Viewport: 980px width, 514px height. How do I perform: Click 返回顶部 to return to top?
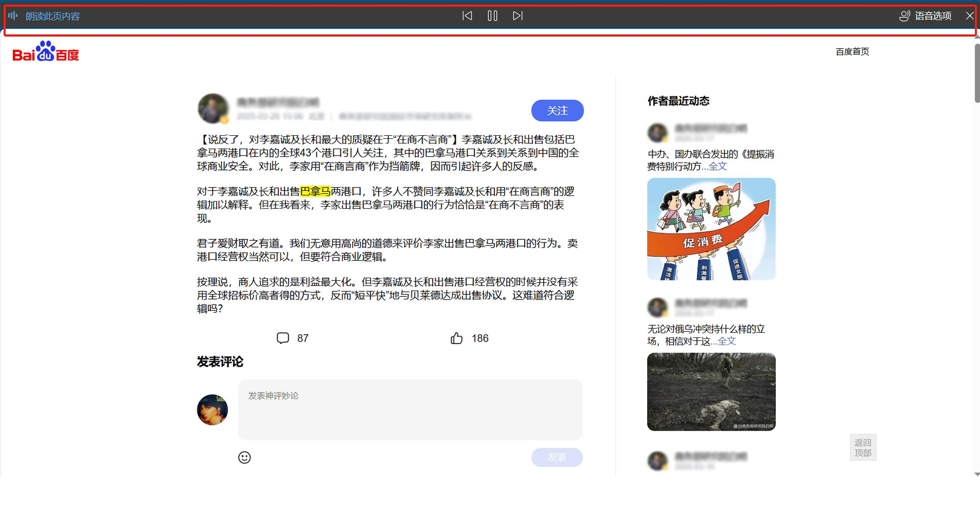[x=862, y=447]
